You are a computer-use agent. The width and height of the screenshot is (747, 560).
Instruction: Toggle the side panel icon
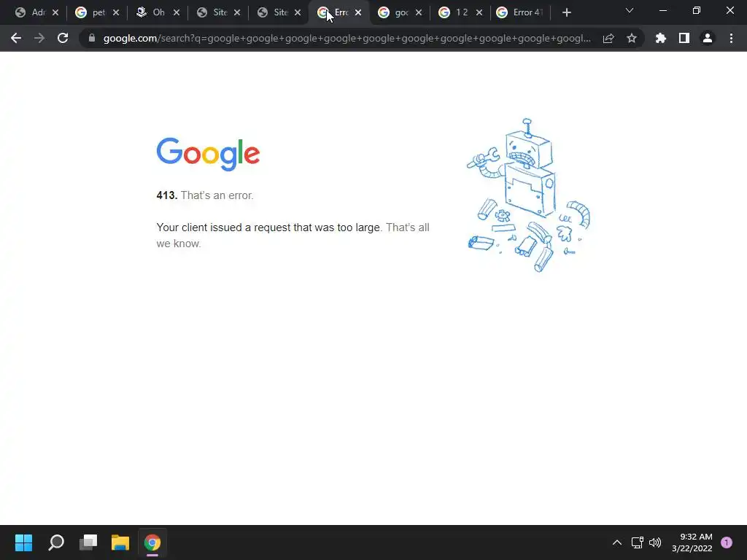[x=684, y=38]
